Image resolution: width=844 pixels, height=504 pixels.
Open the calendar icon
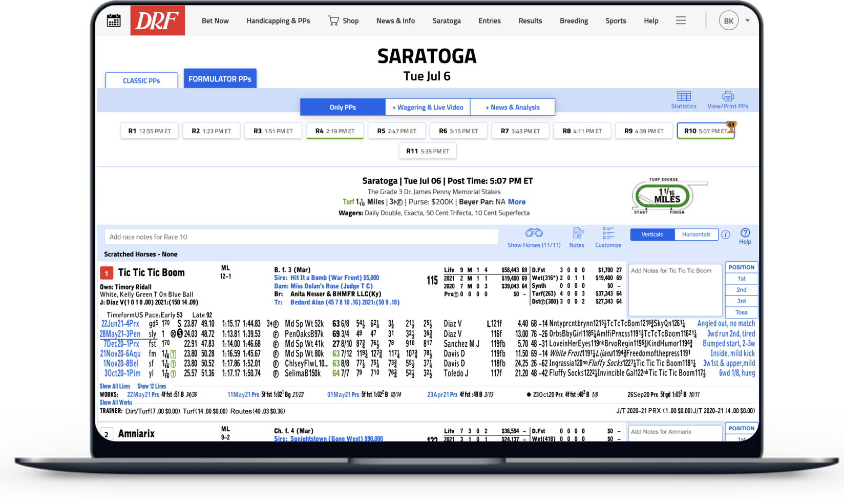(x=114, y=20)
